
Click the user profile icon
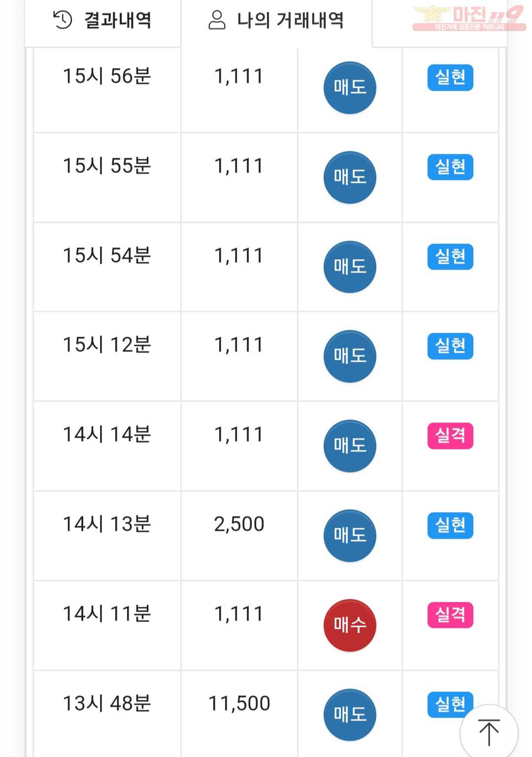(x=217, y=20)
